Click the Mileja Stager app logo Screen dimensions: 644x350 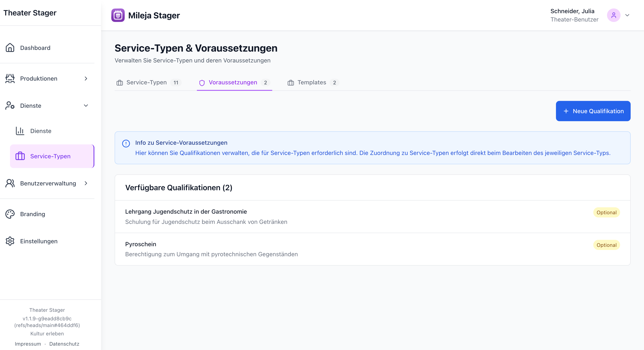117,15
